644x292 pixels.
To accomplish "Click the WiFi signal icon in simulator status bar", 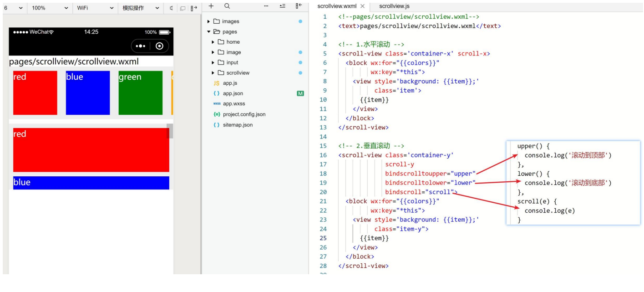I will point(51,32).
